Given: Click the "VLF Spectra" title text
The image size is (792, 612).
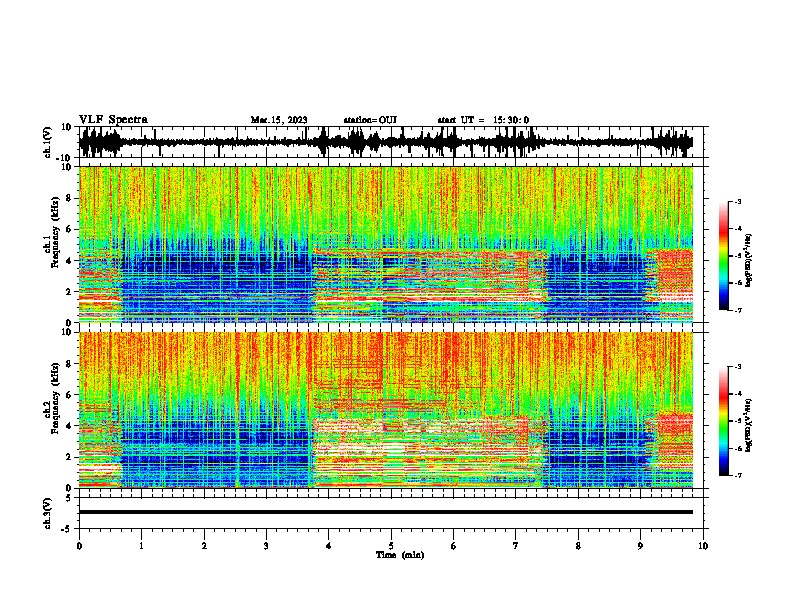Looking at the screenshot, I should click(113, 120).
